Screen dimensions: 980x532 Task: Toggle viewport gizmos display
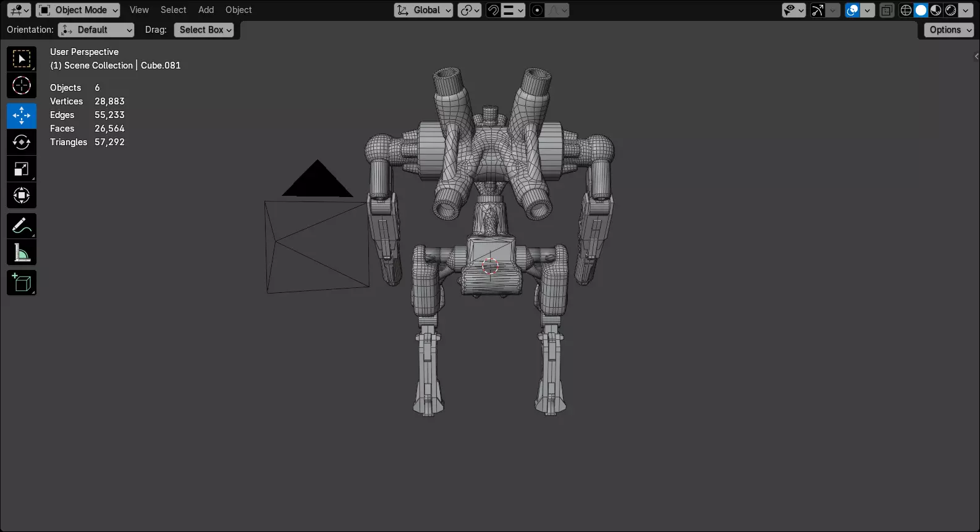point(817,10)
